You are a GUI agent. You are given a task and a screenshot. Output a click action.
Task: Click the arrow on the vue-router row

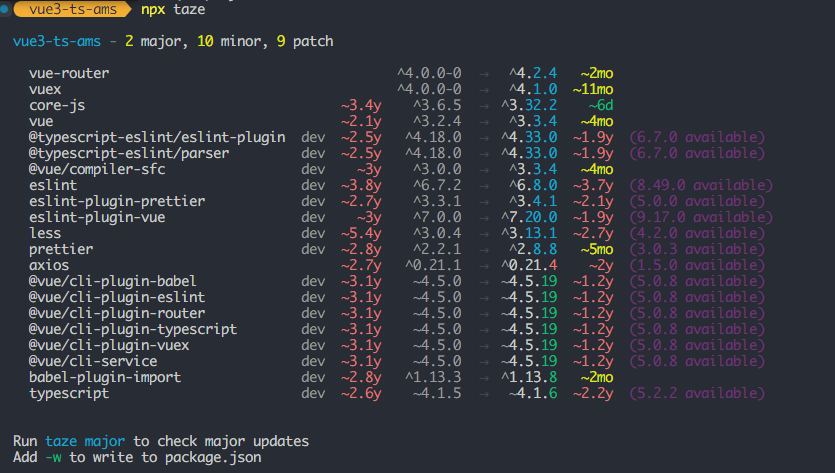click(x=484, y=74)
